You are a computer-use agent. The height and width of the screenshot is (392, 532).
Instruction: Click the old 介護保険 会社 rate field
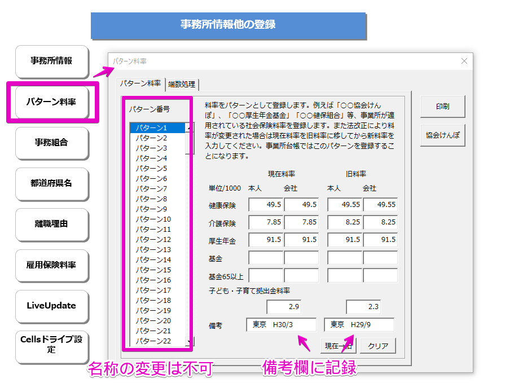(380, 223)
